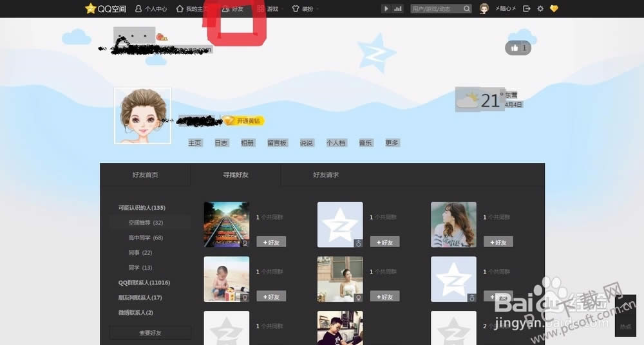Click the button below 微博联系人(2)
This screenshot has width=644, height=345.
(150, 333)
